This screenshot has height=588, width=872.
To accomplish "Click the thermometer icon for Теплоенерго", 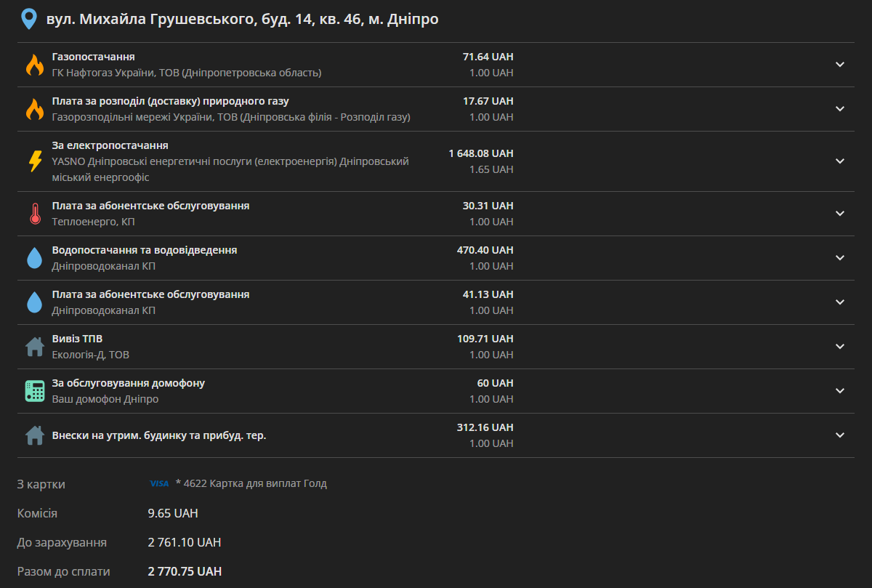I will tap(35, 214).
